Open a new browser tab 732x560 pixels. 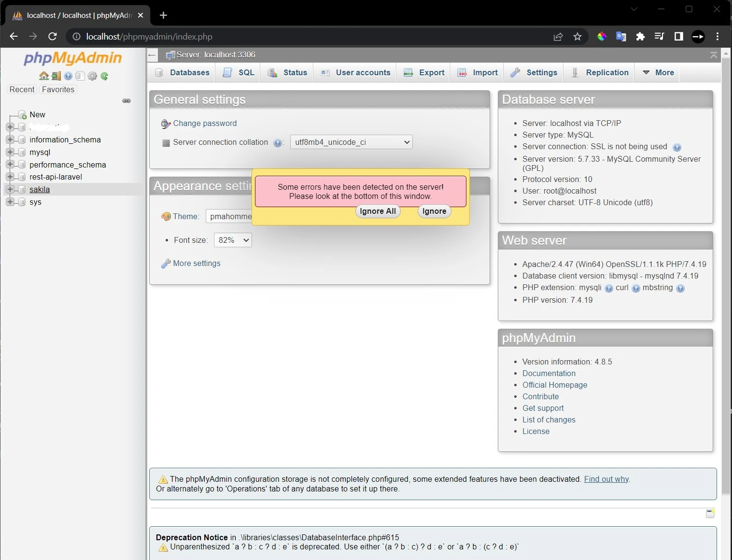(x=163, y=15)
